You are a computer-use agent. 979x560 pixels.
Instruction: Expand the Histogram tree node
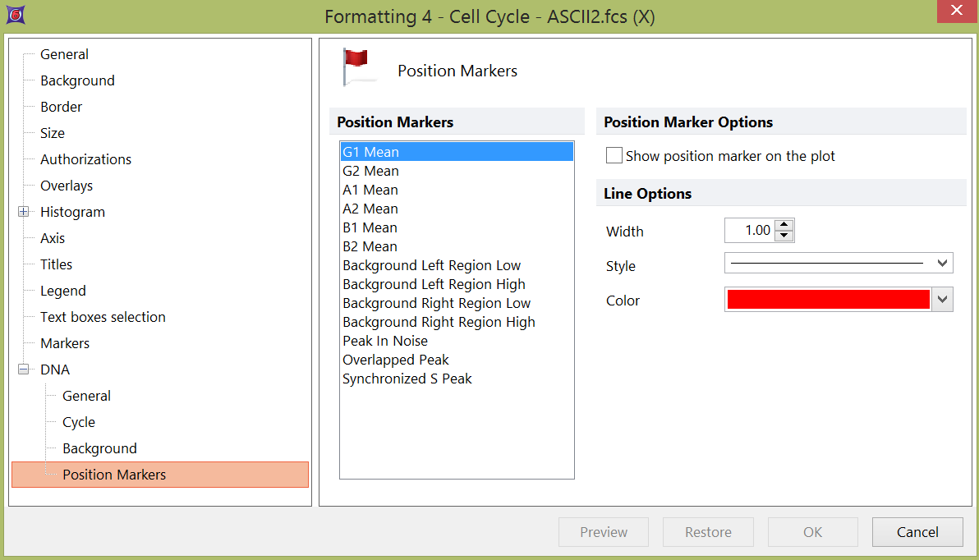(x=23, y=212)
